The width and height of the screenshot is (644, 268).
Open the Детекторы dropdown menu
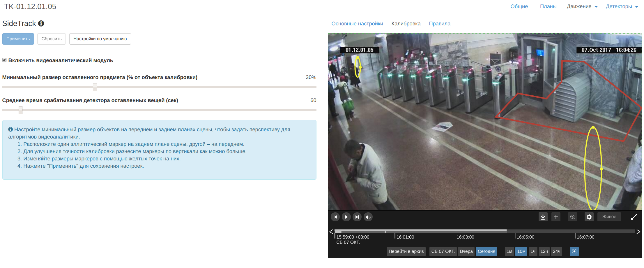[622, 6]
